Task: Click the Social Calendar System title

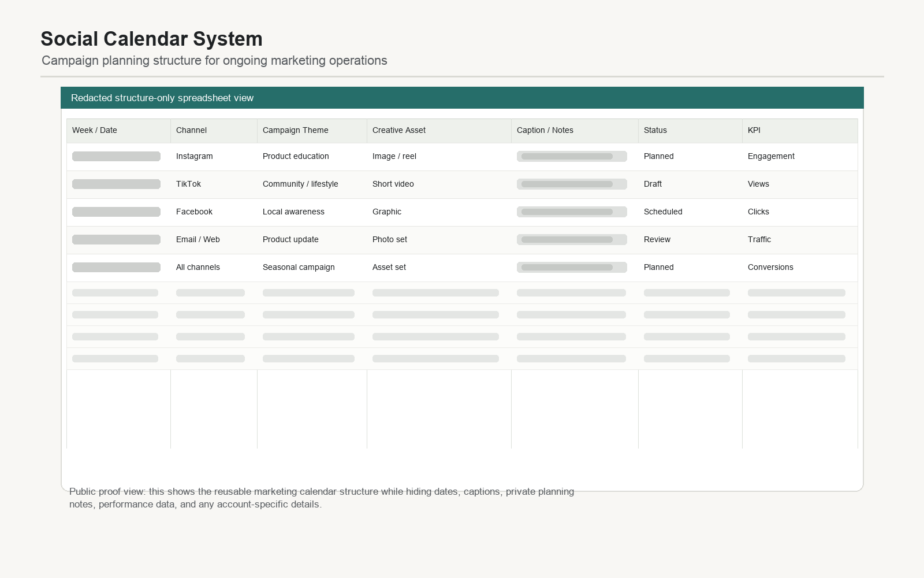Action: click(x=151, y=39)
